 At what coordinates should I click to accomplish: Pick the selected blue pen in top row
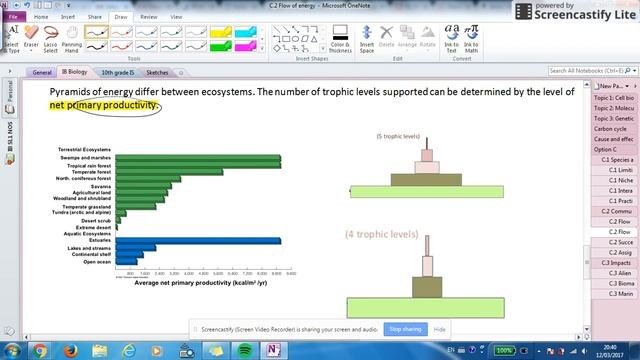click(97, 32)
